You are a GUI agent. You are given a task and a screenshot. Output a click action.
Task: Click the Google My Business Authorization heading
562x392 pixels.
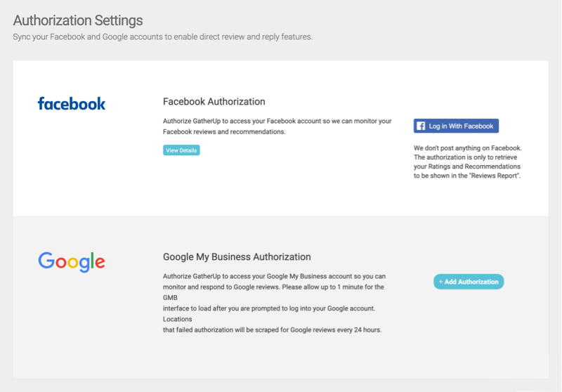[237, 257]
